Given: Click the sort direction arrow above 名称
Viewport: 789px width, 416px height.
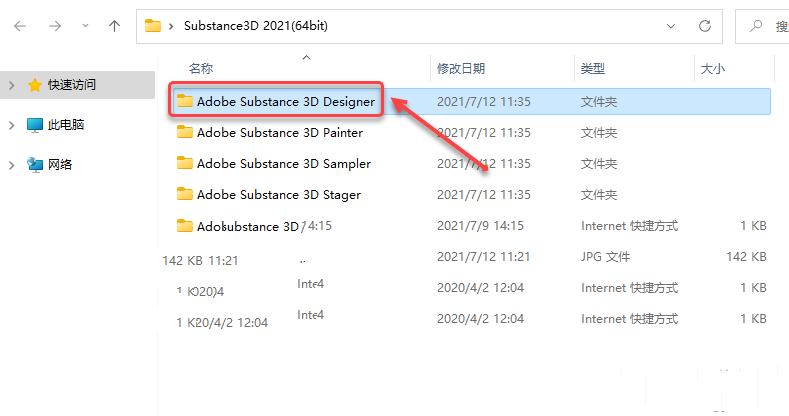Looking at the screenshot, I should click(306, 58).
